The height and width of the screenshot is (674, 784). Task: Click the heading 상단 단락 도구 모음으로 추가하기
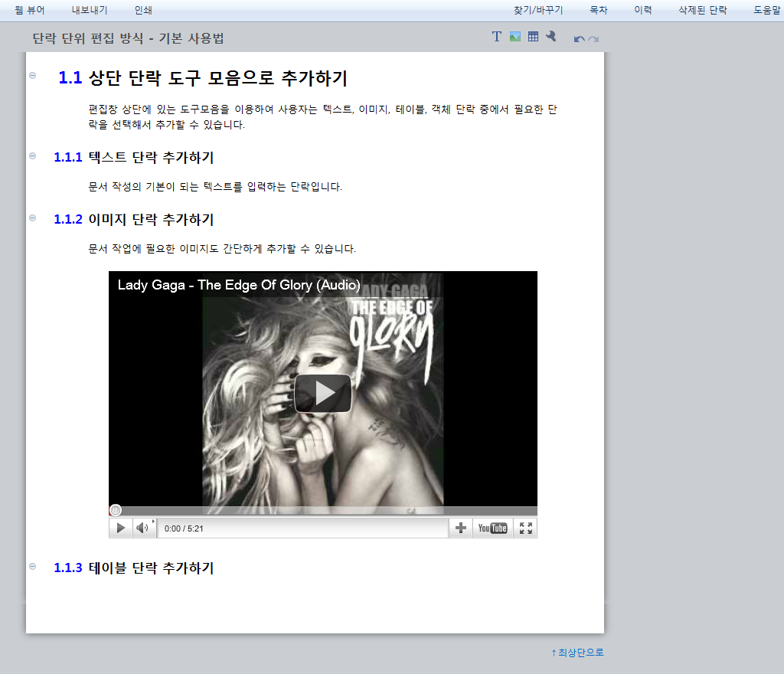pos(218,78)
